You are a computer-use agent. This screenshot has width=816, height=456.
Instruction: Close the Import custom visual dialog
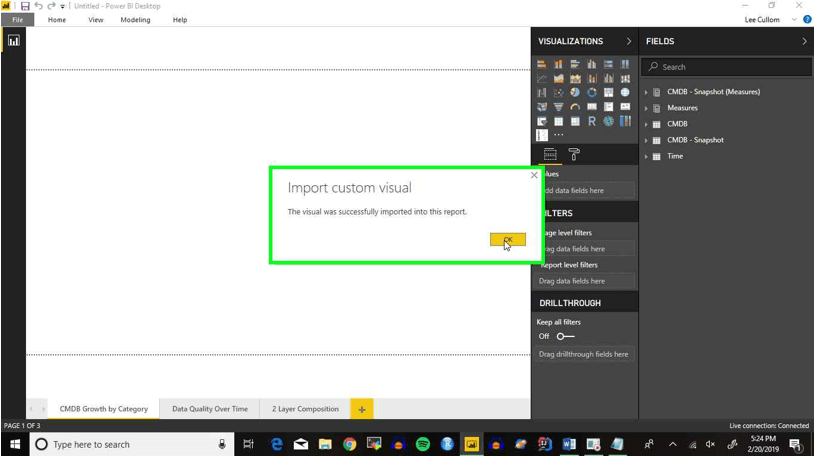pos(534,175)
